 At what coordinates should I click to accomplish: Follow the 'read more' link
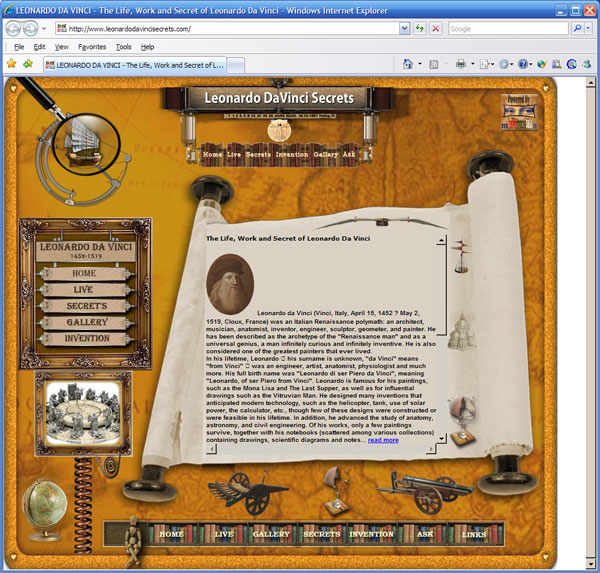(x=383, y=440)
